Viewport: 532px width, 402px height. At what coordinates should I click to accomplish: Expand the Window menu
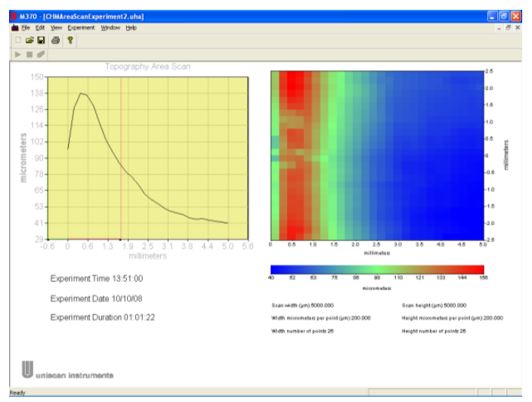[x=110, y=27]
